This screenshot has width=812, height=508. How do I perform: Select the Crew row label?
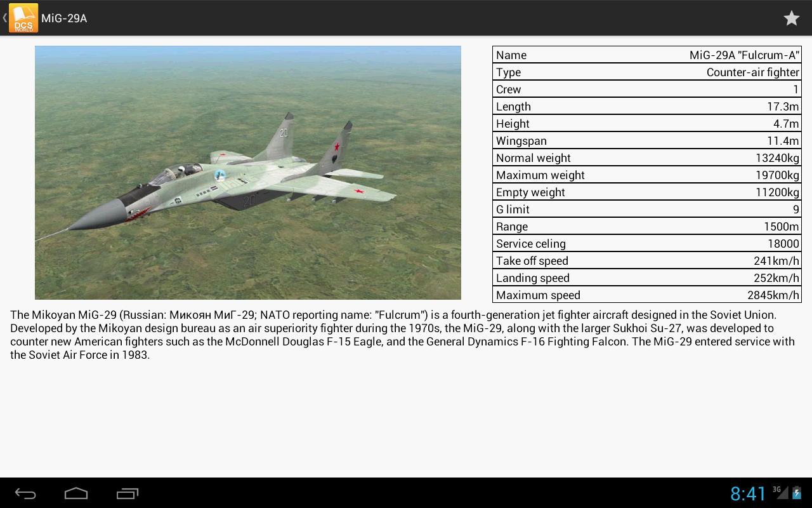[508, 90]
